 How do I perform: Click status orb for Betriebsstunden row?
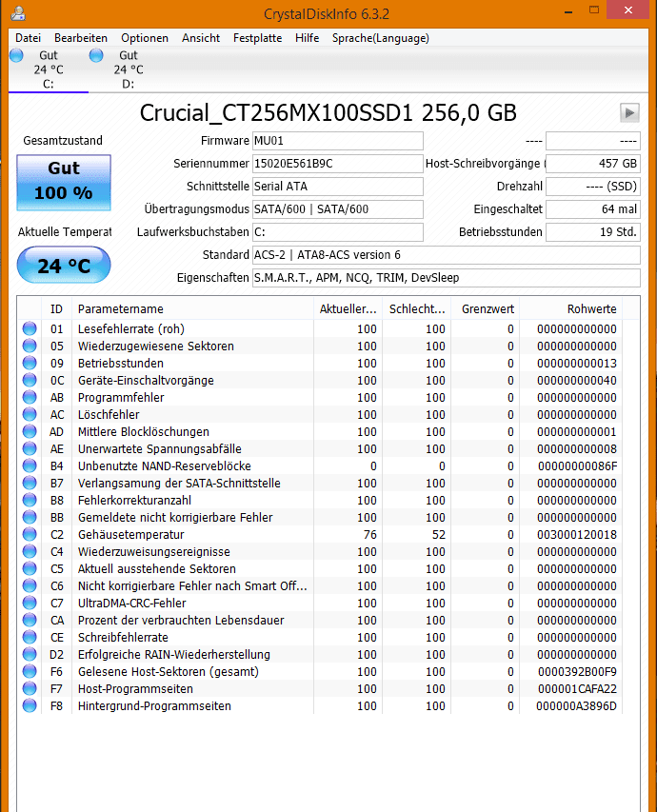click(x=30, y=363)
